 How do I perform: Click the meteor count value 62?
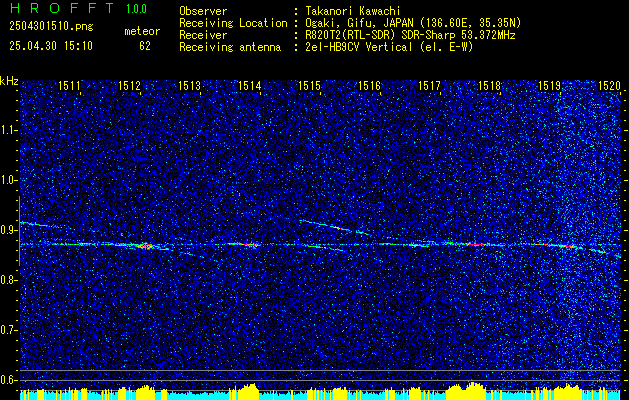click(x=145, y=46)
